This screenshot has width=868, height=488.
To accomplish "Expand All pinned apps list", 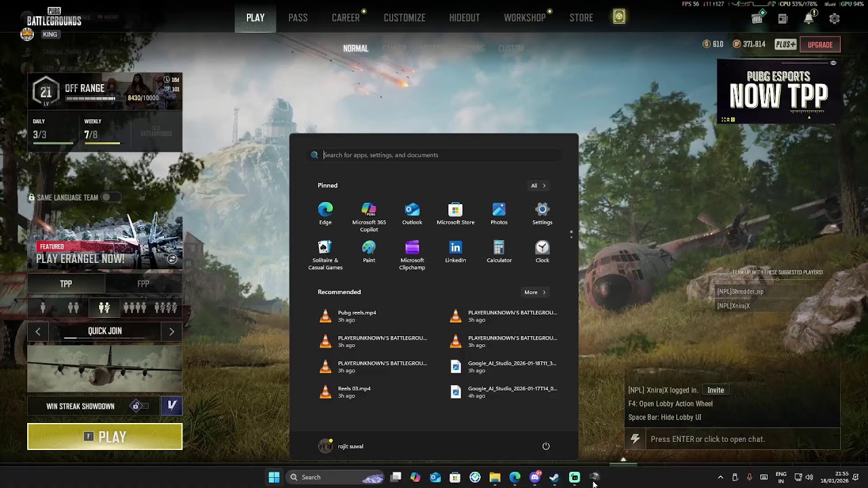I will (538, 186).
